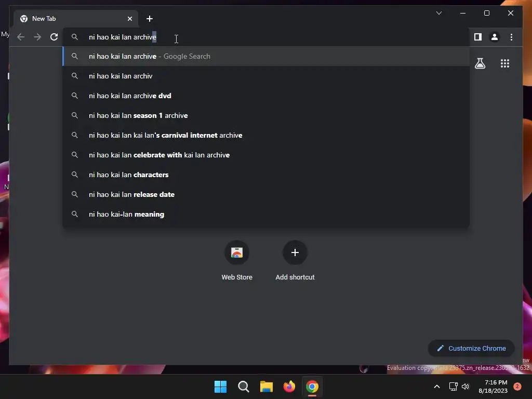The image size is (532, 399).
Task: Open Chrome three-dot menu
Action: (511, 37)
